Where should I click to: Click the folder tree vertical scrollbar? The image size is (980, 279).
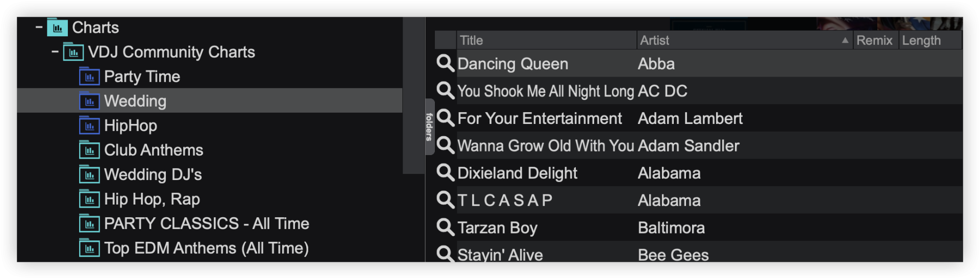point(413,96)
